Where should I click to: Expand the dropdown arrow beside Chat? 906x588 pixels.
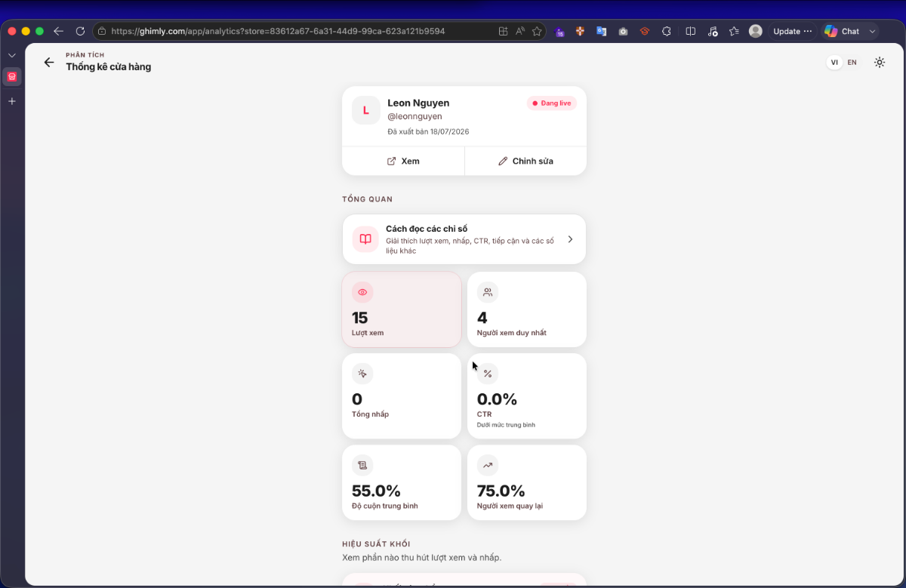click(873, 32)
